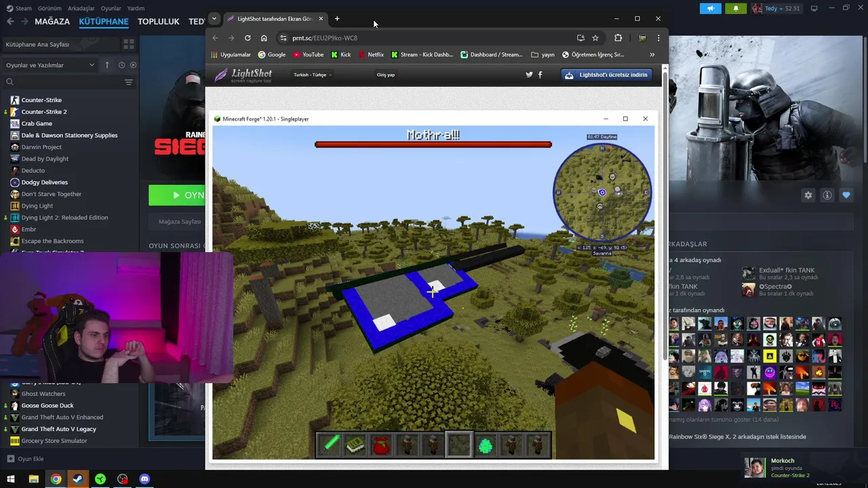Click green OYNA play button

178,195
